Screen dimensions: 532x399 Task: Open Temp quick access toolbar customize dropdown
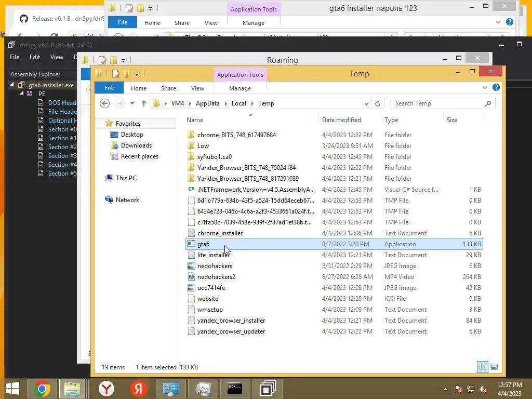point(137,74)
